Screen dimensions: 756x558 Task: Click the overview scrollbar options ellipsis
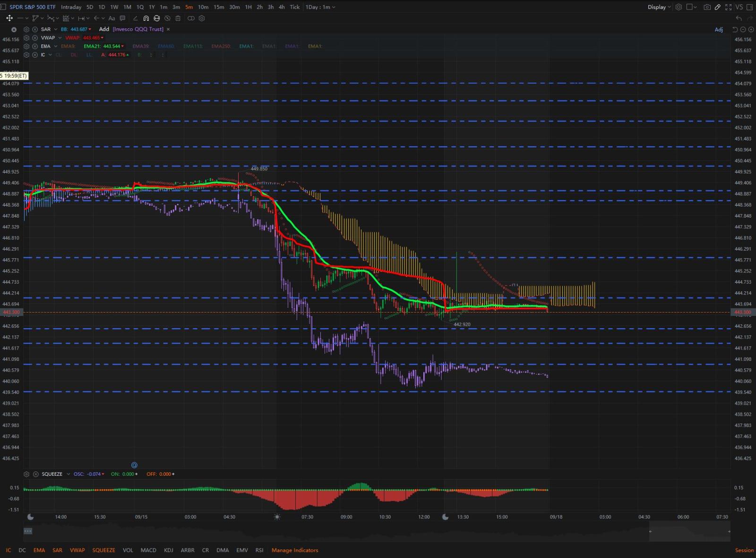click(28, 531)
